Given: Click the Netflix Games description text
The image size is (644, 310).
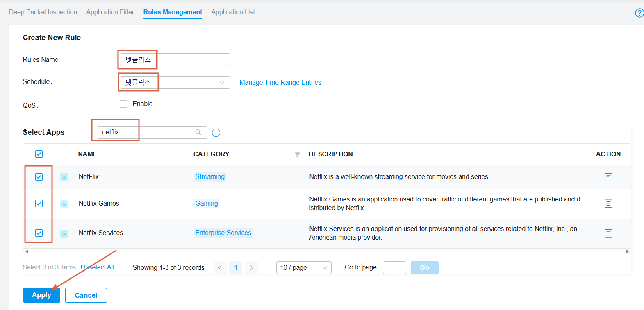Looking at the screenshot, I should point(445,204).
